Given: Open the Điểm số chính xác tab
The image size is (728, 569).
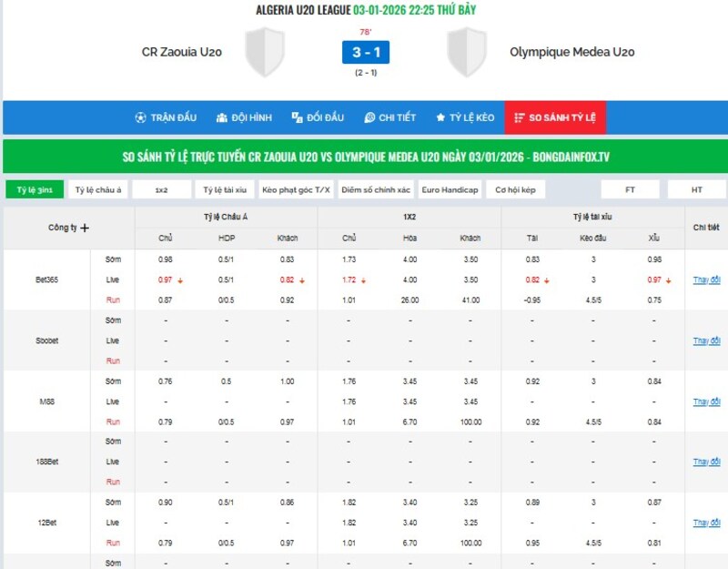Looking at the screenshot, I should point(376,189).
